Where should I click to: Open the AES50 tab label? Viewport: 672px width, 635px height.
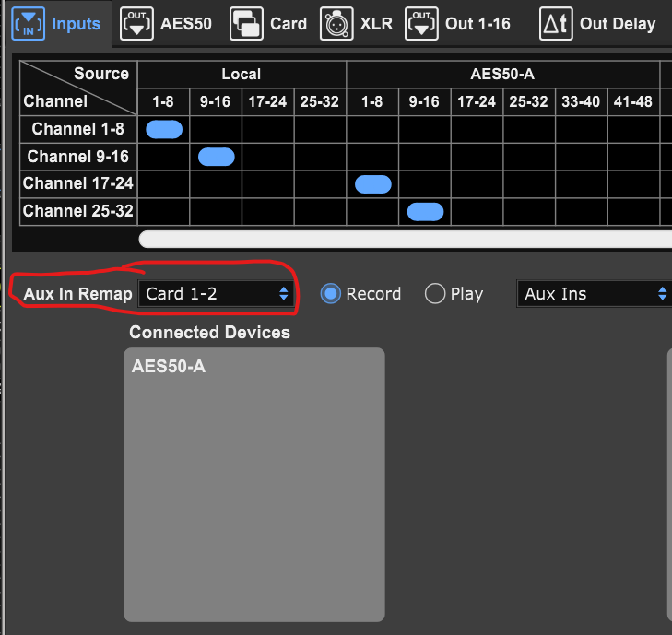(x=186, y=24)
